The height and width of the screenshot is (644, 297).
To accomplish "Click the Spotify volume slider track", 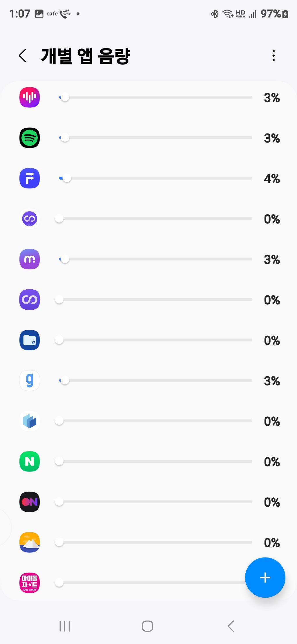I will pyautogui.click(x=155, y=138).
